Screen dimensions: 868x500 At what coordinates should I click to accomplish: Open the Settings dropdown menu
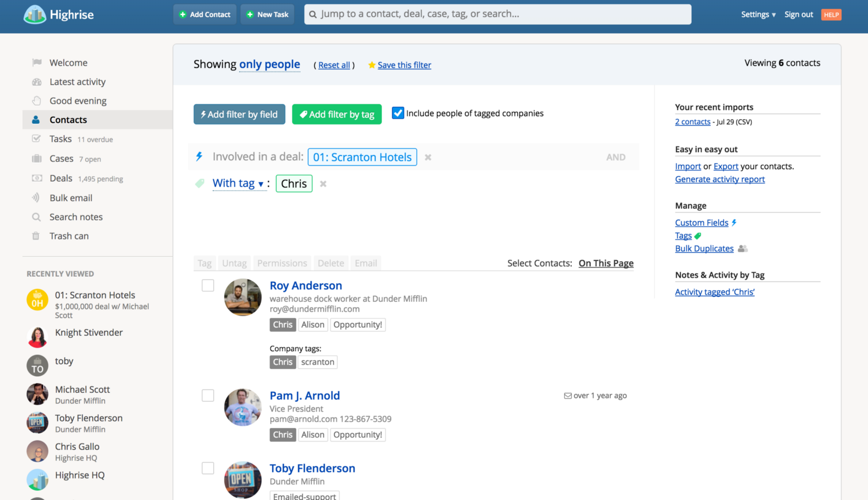tap(758, 15)
